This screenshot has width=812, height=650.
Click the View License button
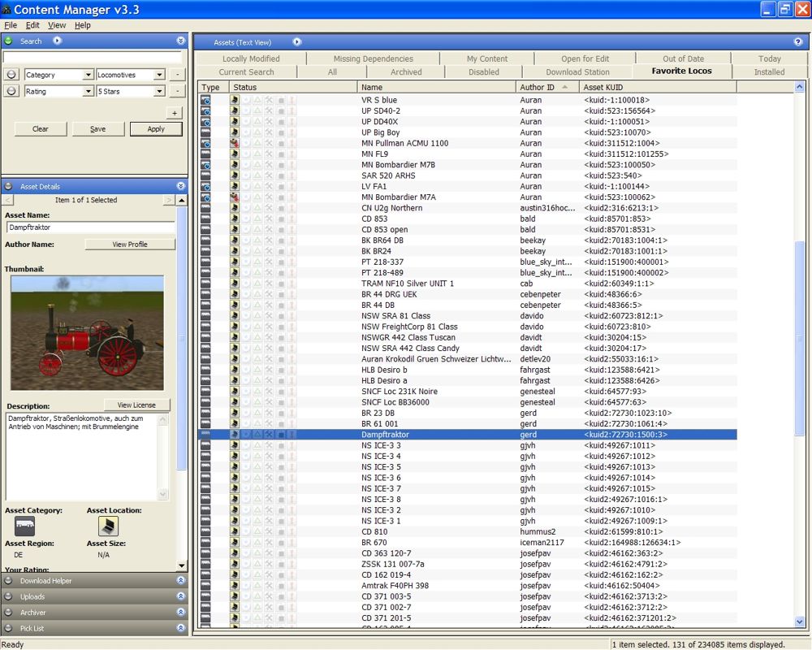pyautogui.click(x=136, y=405)
